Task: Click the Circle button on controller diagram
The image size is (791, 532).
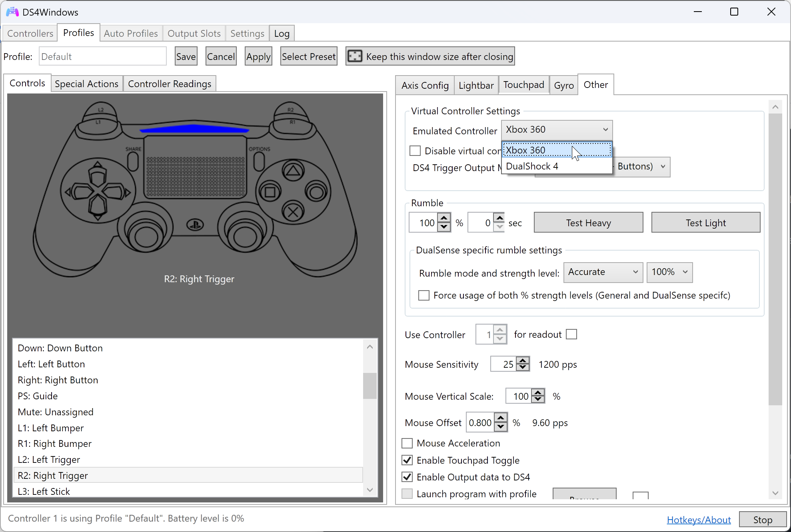Action: (316, 192)
